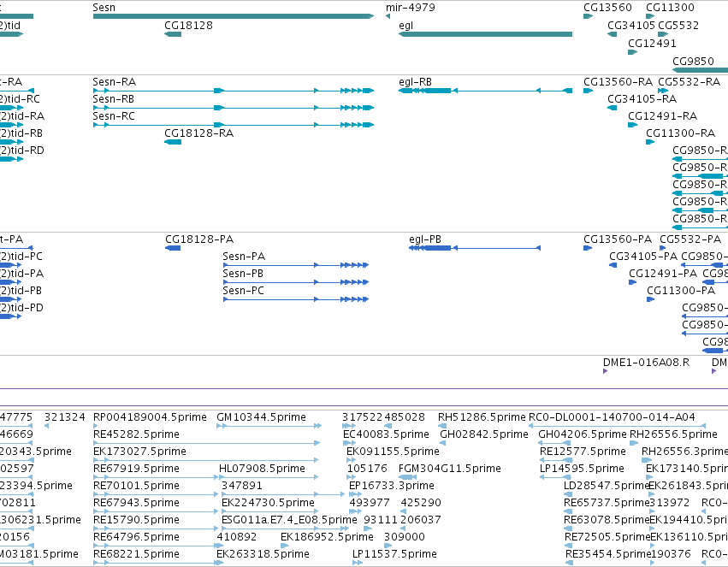Click the CG34105-PA protein label

[643, 257]
